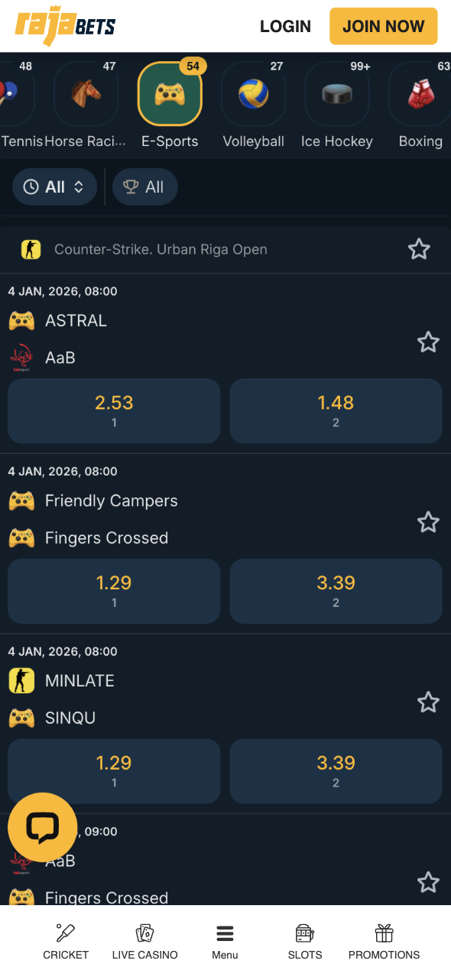
Task: Star the Friendly Campers vs Fingers Crossed match
Action: click(x=428, y=522)
